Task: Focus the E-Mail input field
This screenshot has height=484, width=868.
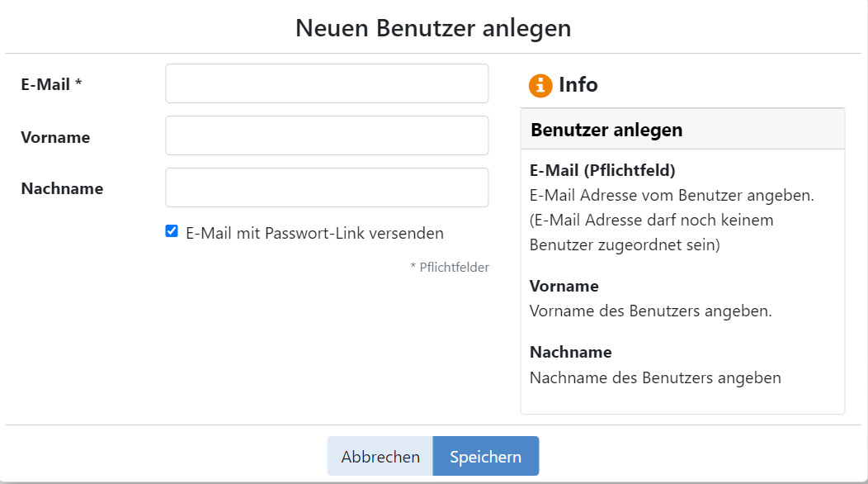Action: tap(328, 83)
